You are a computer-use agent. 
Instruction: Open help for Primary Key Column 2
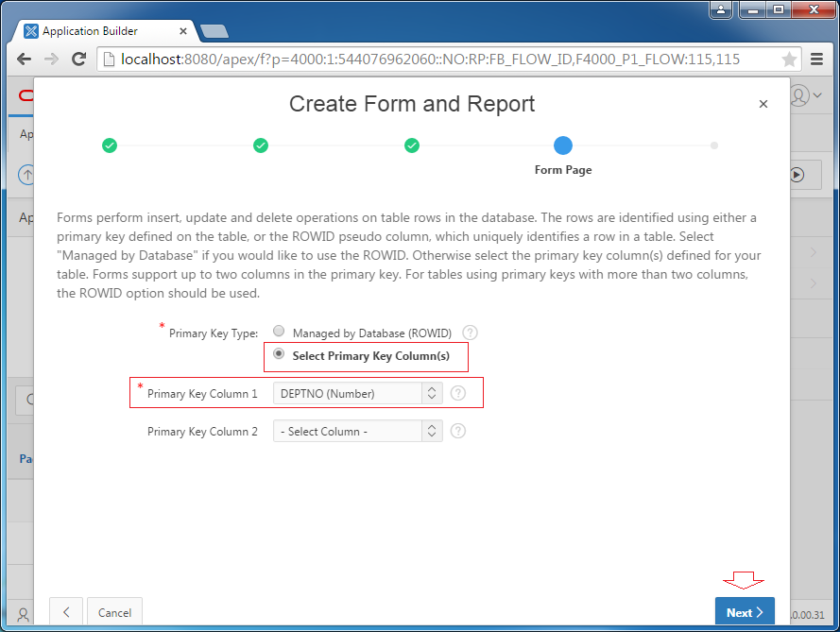pos(458,431)
